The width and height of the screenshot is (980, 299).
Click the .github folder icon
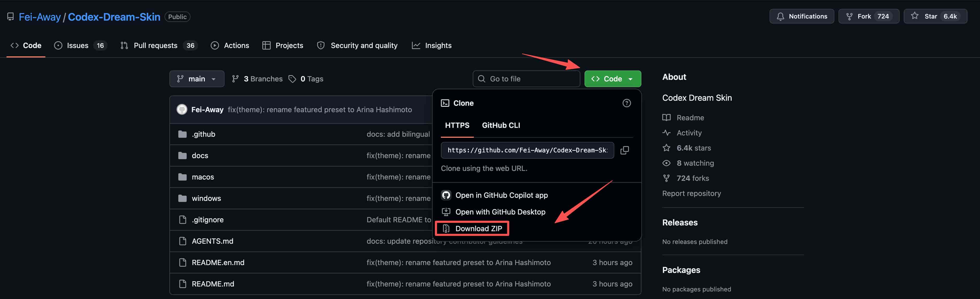click(x=183, y=134)
